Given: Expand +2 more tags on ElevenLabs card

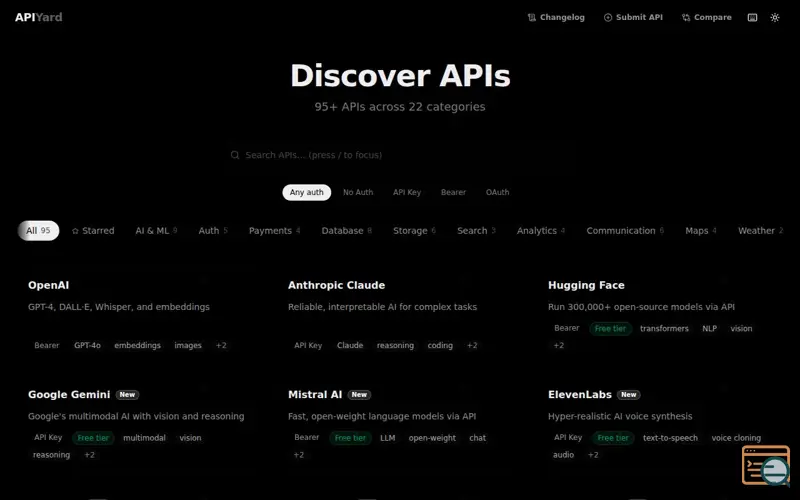Looking at the screenshot, I should (x=593, y=455).
